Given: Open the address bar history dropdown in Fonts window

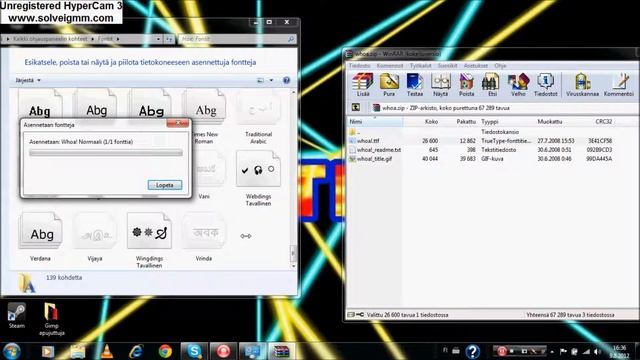Looking at the screenshot, I should coord(158,39).
